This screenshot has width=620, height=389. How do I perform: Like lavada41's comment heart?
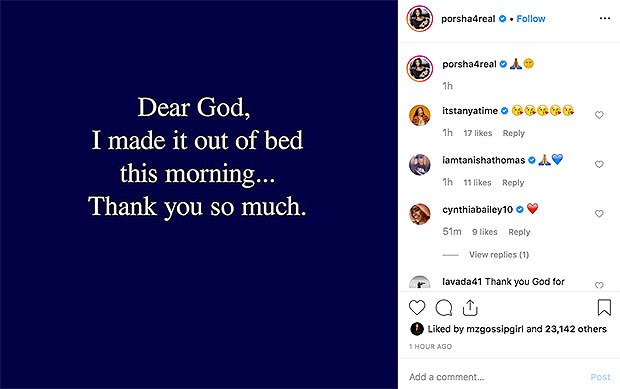(599, 285)
